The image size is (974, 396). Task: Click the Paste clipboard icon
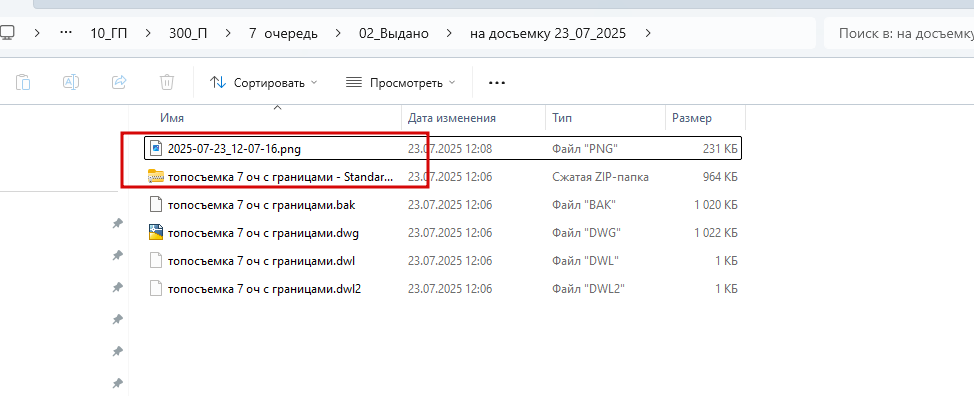[23, 82]
